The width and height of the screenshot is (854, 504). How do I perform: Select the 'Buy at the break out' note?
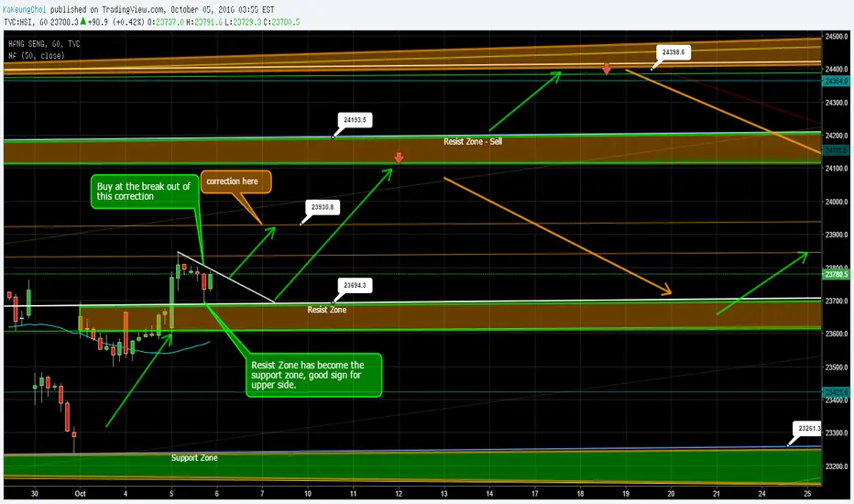pyautogui.click(x=145, y=192)
